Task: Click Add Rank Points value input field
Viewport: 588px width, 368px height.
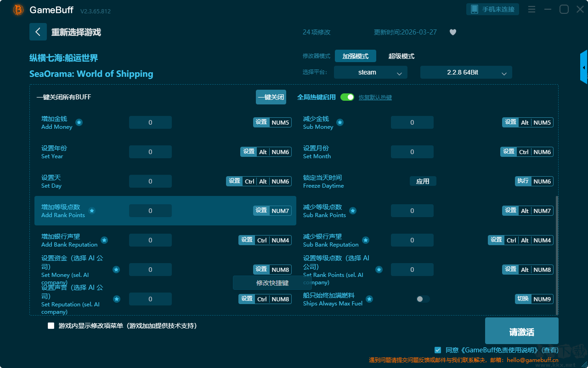Action: point(150,211)
